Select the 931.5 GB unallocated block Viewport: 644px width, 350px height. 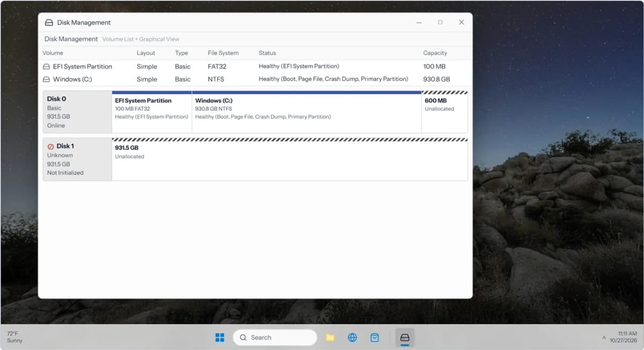coord(290,159)
